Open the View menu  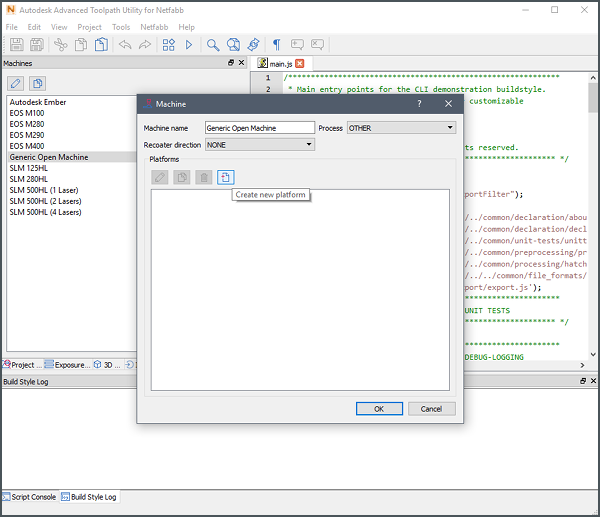click(x=59, y=27)
